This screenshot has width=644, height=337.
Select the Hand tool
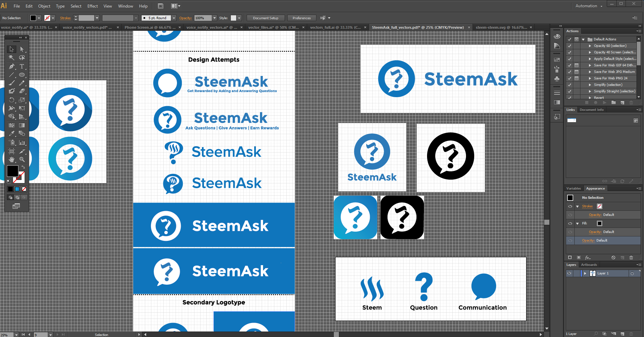pyautogui.click(x=12, y=159)
